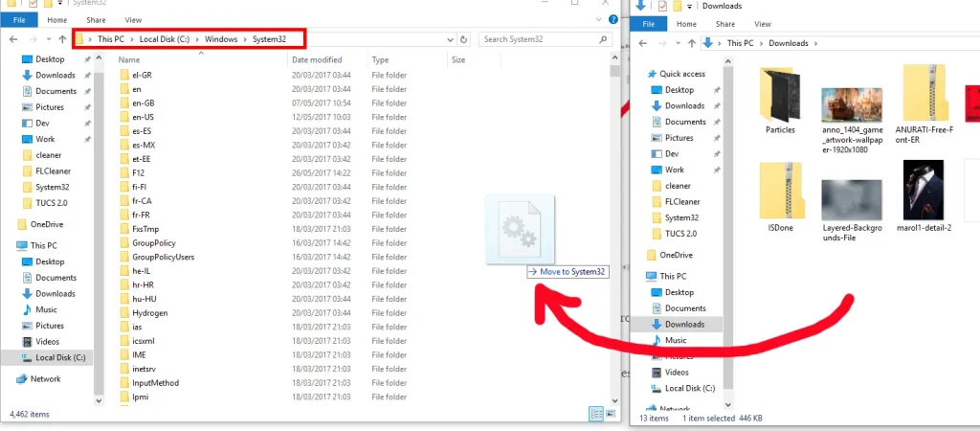Click Windows in the System32 address breadcrumb

pyautogui.click(x=221, y=39)
